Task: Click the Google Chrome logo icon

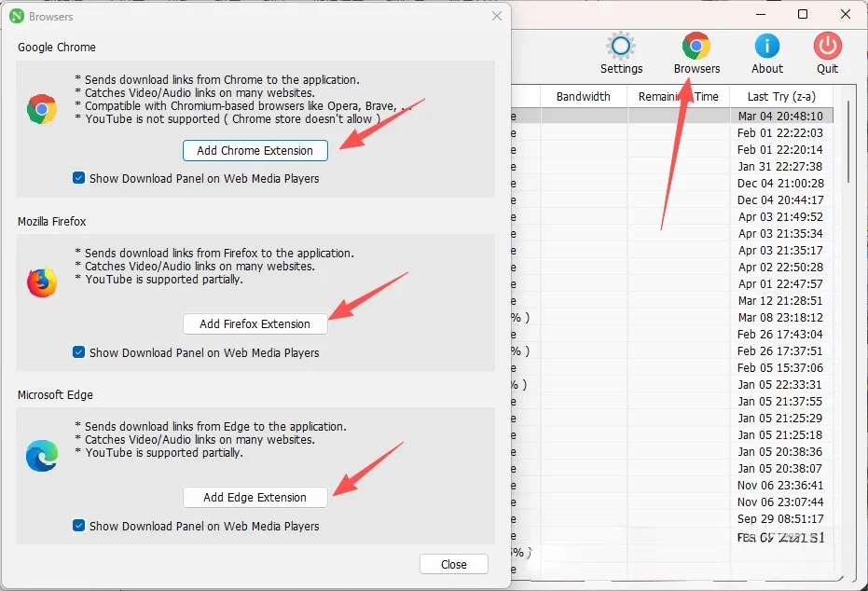Action: [x=42, y=109]
